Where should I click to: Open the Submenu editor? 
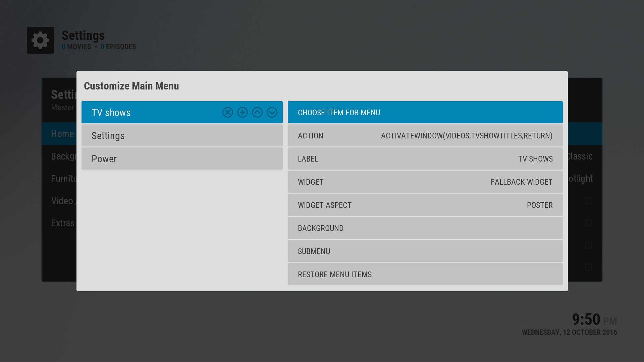[425, 251]
